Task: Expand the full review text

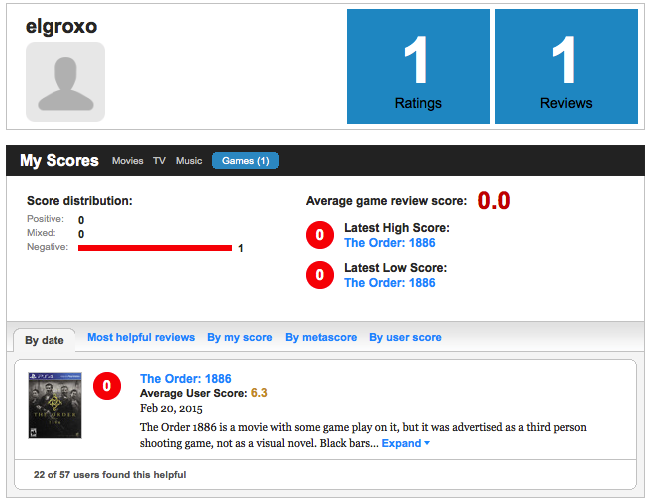Action: [x=405, y=443]
